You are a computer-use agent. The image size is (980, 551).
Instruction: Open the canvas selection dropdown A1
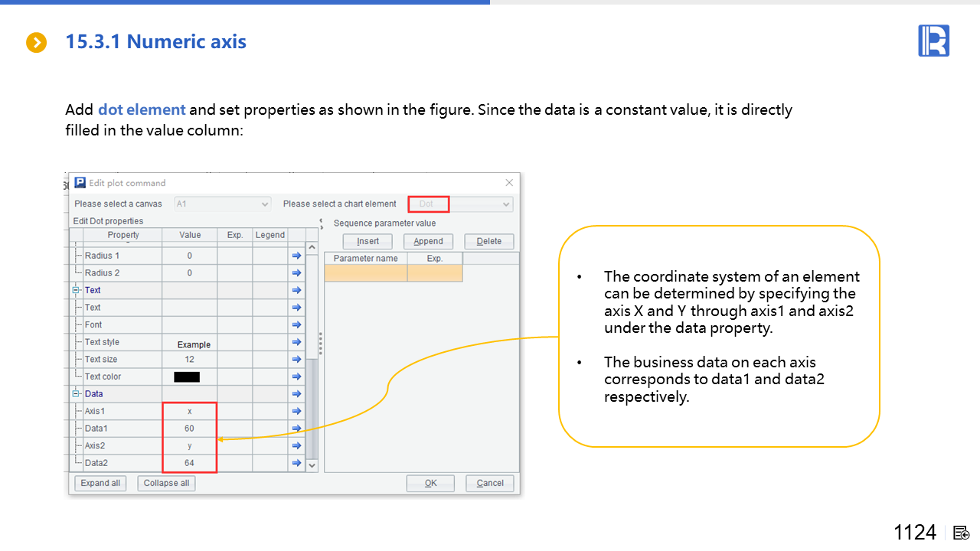pos(222,204)
